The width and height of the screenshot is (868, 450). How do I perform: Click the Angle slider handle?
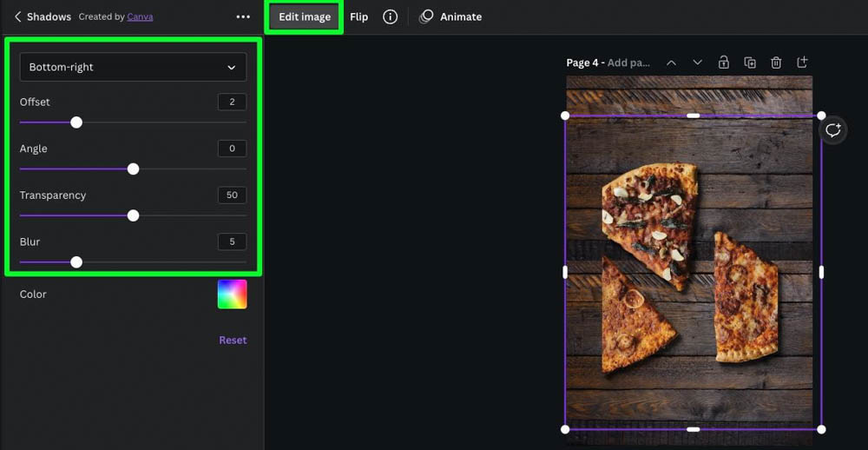click(133, 169)
